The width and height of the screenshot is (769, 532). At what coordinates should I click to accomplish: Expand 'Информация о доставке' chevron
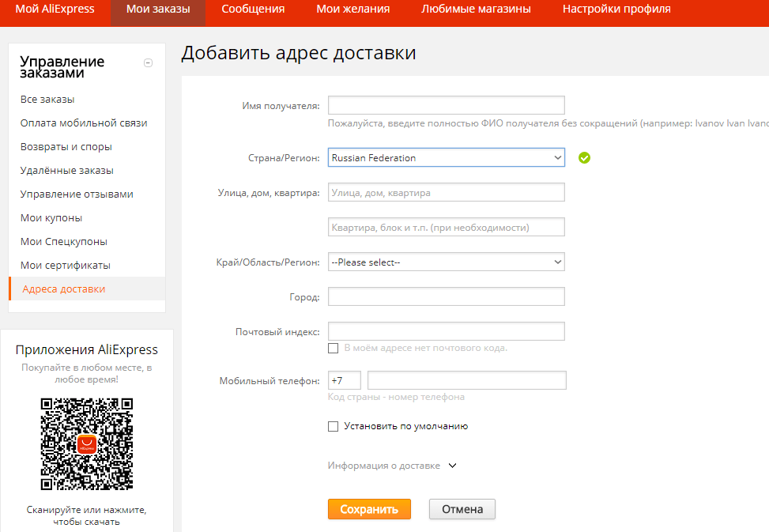pos(453,466)
